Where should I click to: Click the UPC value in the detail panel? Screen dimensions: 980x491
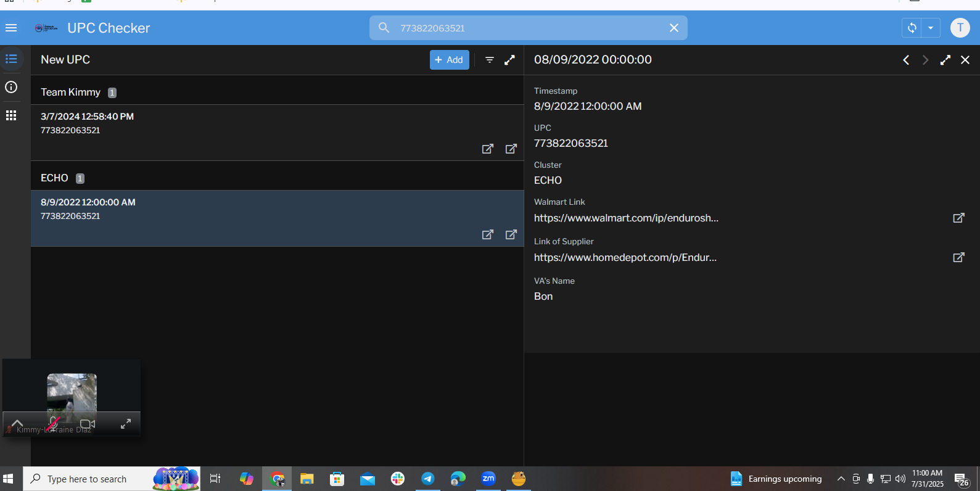point(571,143)
